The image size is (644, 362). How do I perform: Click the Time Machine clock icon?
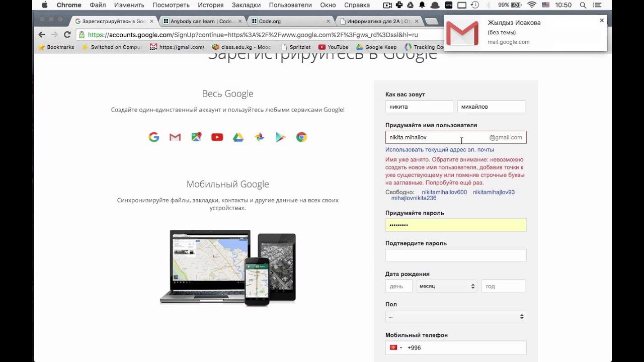click(475, 5)
